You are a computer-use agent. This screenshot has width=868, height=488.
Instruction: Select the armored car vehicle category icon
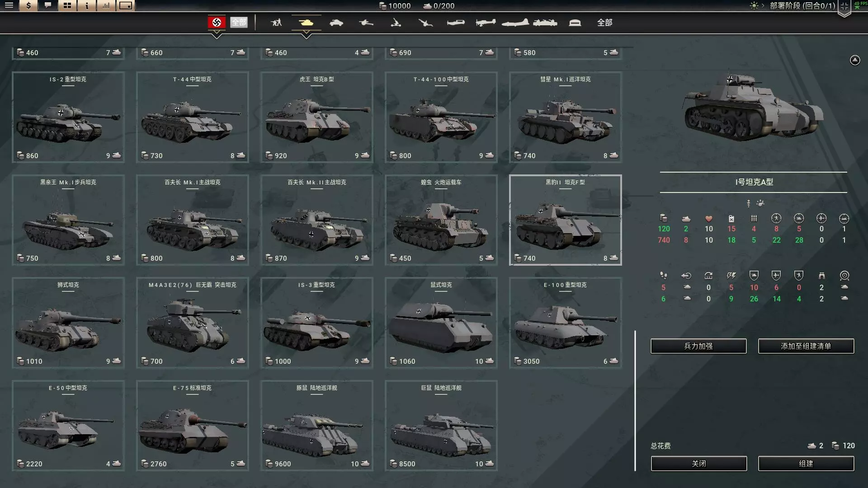[336, 23]
